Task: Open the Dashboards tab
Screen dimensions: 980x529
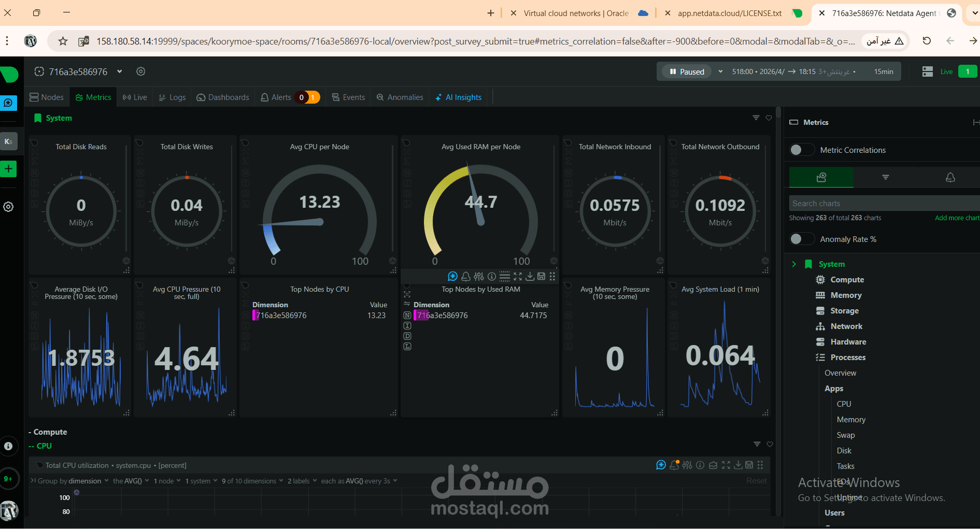Action: (x=223, y=97)
